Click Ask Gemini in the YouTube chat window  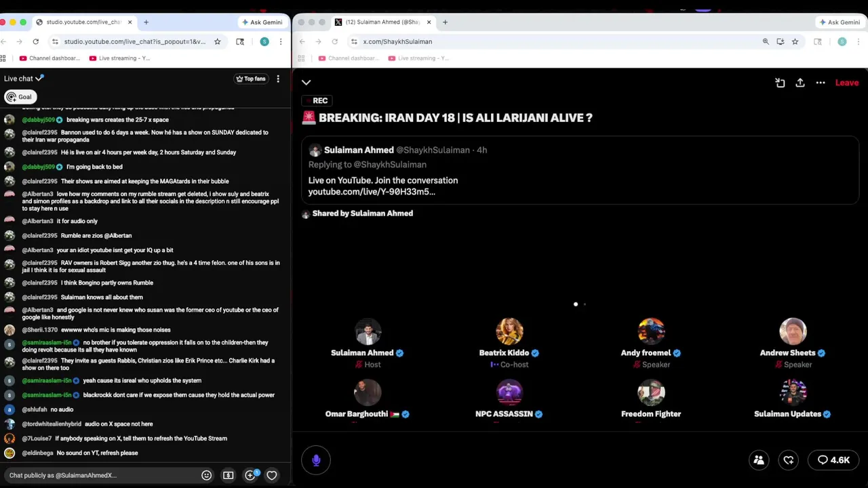262,22
